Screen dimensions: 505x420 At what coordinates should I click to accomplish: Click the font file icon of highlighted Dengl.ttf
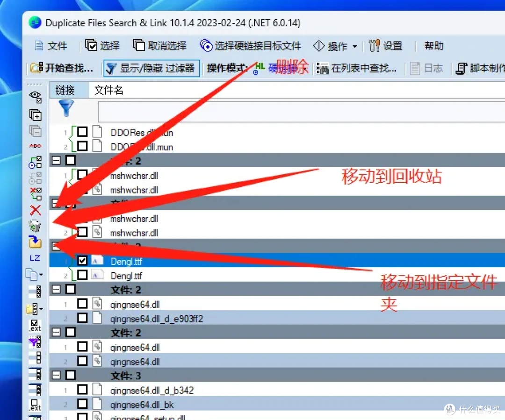tap(97, 260)
